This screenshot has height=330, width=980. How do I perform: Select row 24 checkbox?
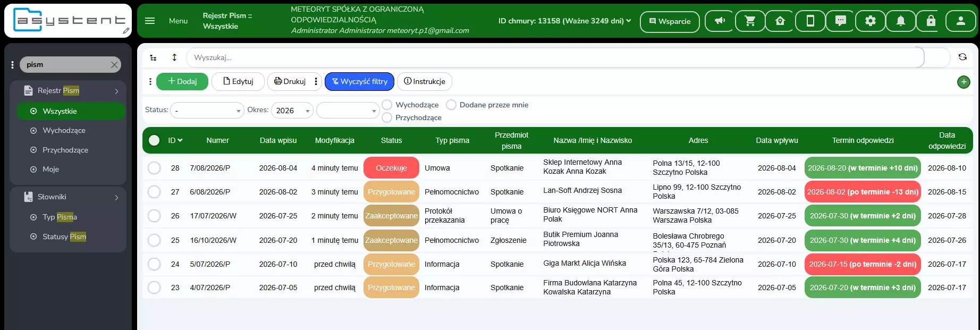pyautogui.click(x=154, y=264)
